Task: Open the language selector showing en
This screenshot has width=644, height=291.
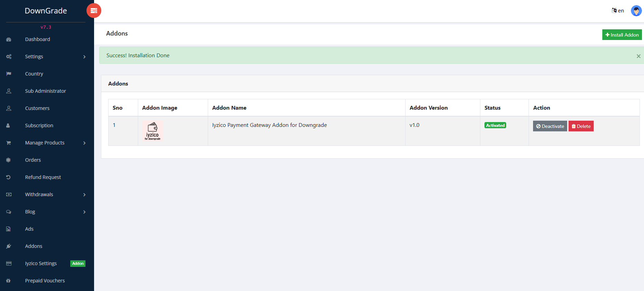Action: [618, 11]
